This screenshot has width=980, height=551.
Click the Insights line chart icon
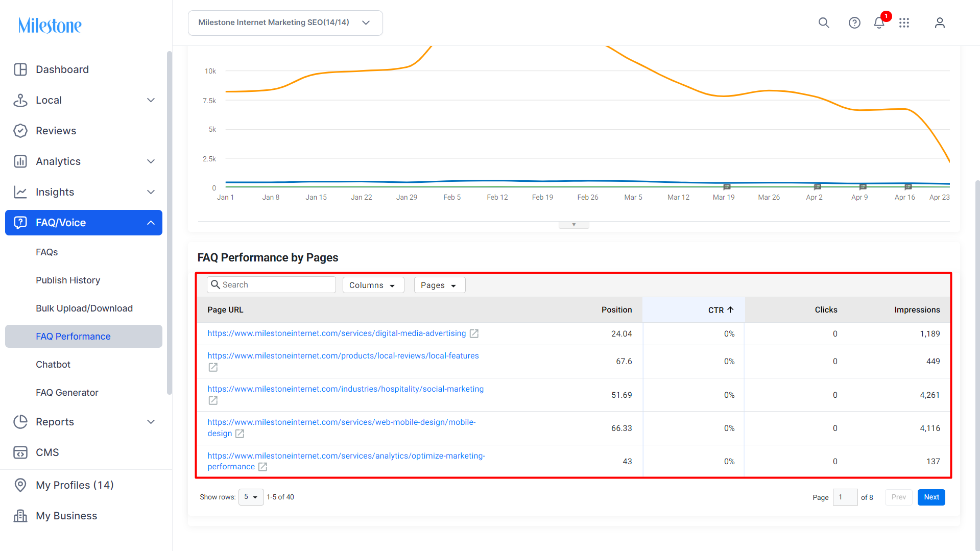20,192
